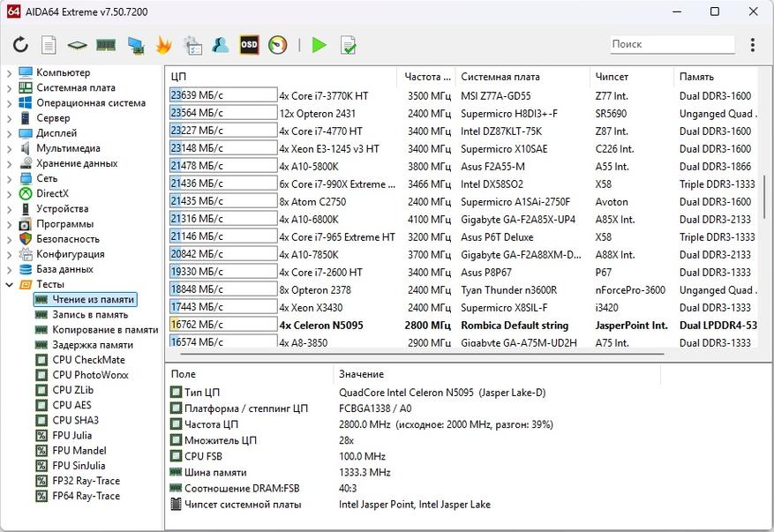Select Безопасность shield item

(x=68, y=239)
